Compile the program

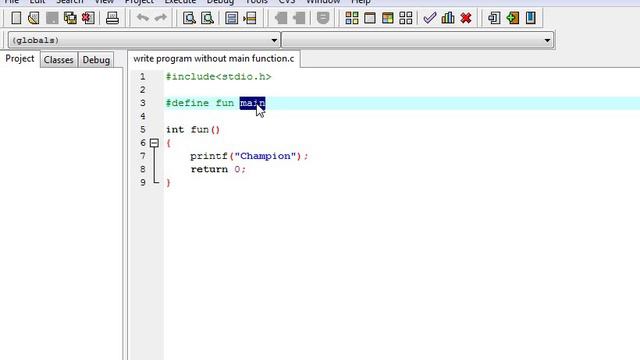pyautogui.click(x=352, y=18)
